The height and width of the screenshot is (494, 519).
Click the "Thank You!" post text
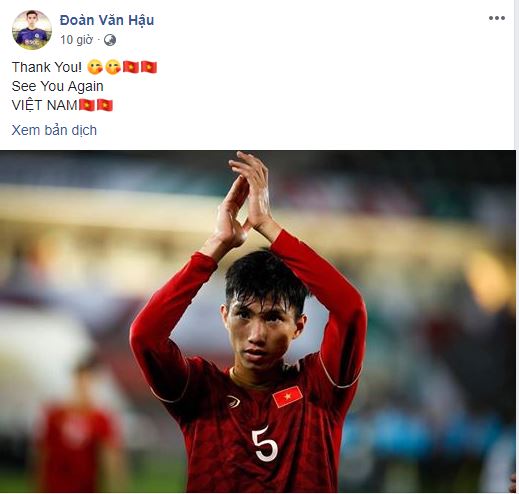pos(47,67)
